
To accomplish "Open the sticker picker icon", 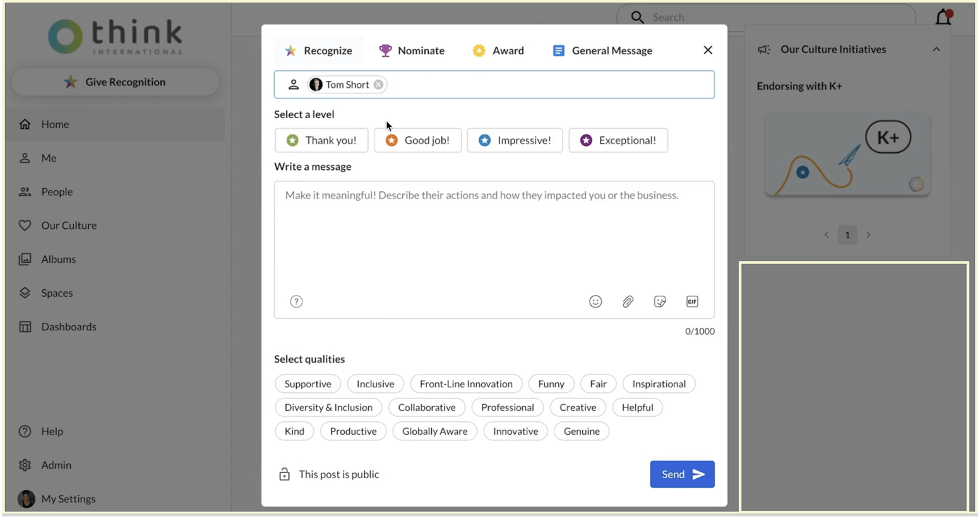I will pyautogui.click(x=660, y=301).
